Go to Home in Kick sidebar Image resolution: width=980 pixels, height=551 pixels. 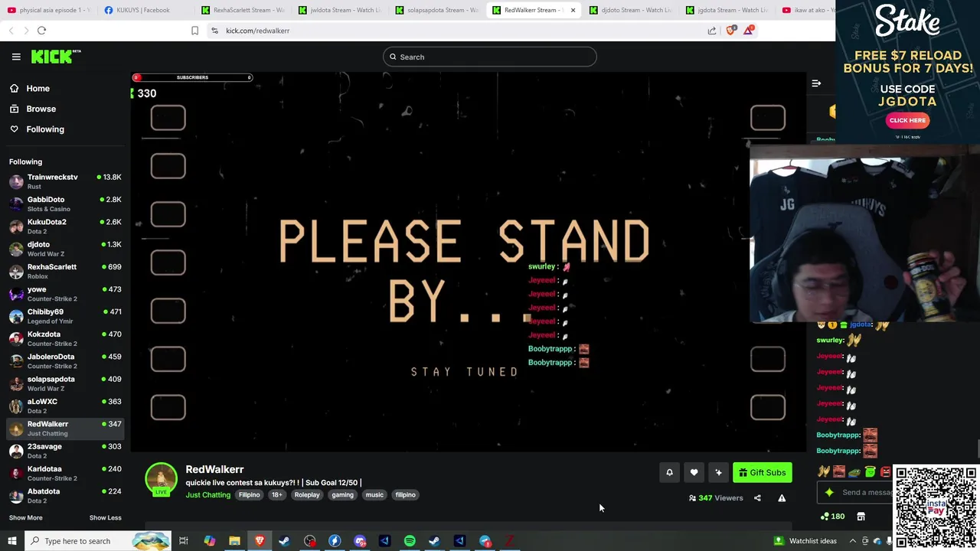(38, 89)
